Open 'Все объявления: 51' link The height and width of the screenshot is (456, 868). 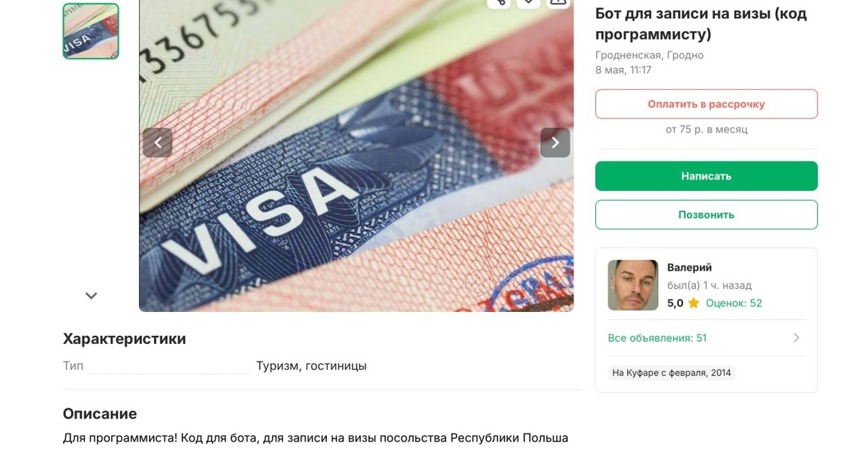click(x=657, y=338)
